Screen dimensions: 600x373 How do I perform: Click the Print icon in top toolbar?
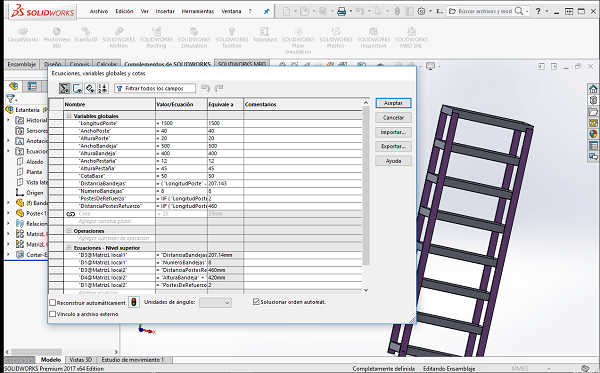[x=341, y=11]
